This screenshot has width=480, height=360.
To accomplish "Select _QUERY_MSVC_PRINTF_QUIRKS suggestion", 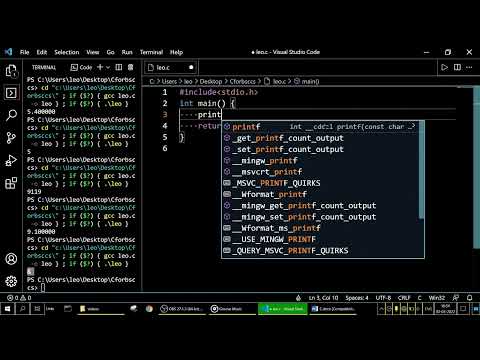I will point(320,251).
